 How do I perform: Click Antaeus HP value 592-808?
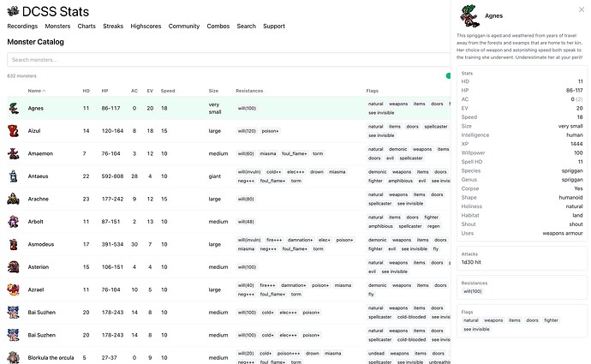(x=112, y=176)
